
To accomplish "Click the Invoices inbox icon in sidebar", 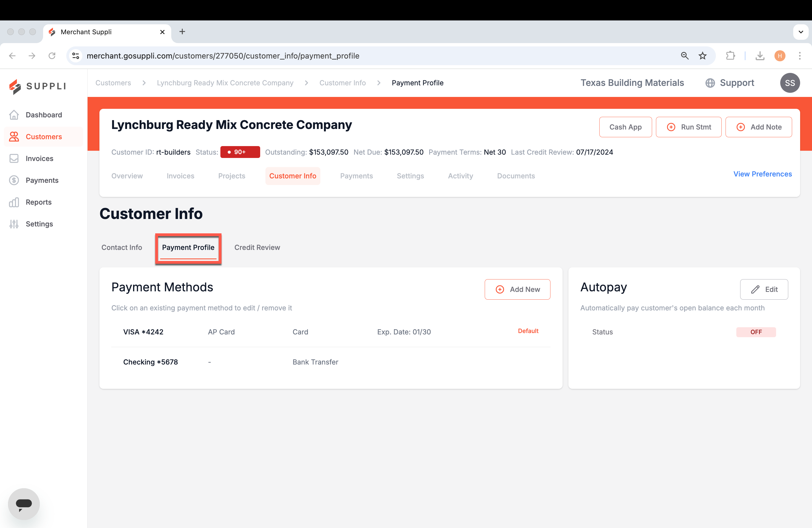I will click(x=14, y=159).
